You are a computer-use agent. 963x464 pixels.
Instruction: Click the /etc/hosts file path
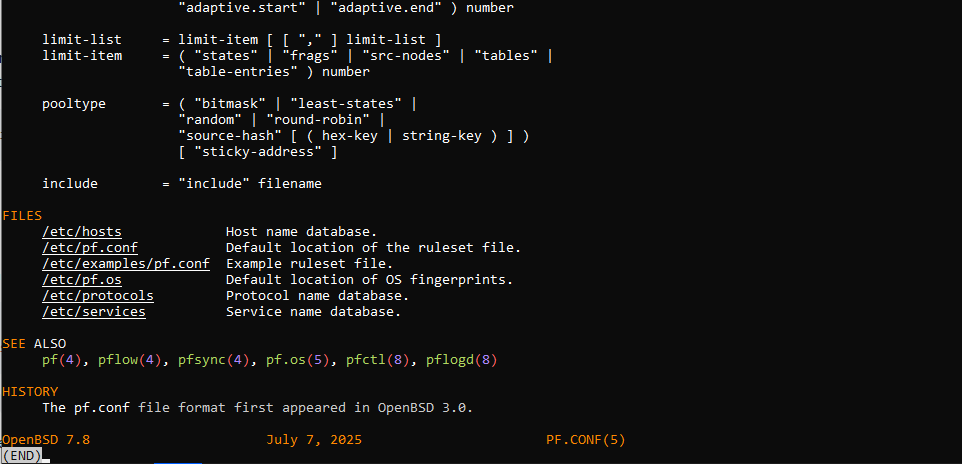click(x=82, y=232)
